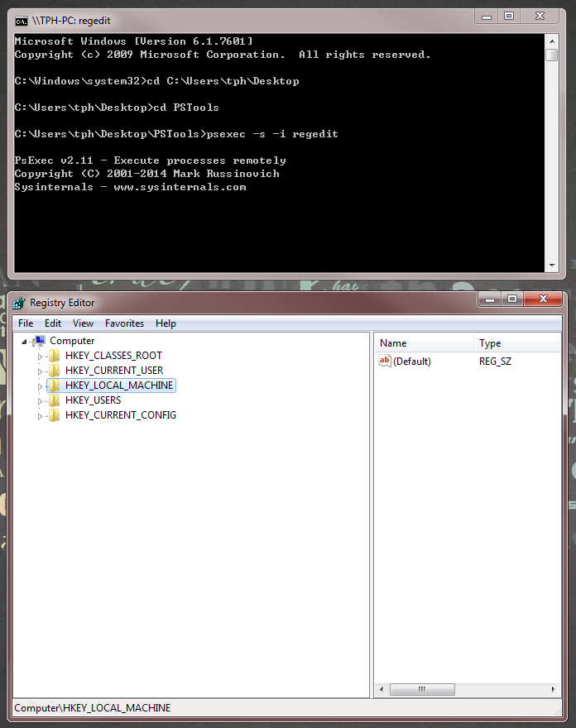Open the Edit menu
The image size is (576, 728).
tap(53, 323)
